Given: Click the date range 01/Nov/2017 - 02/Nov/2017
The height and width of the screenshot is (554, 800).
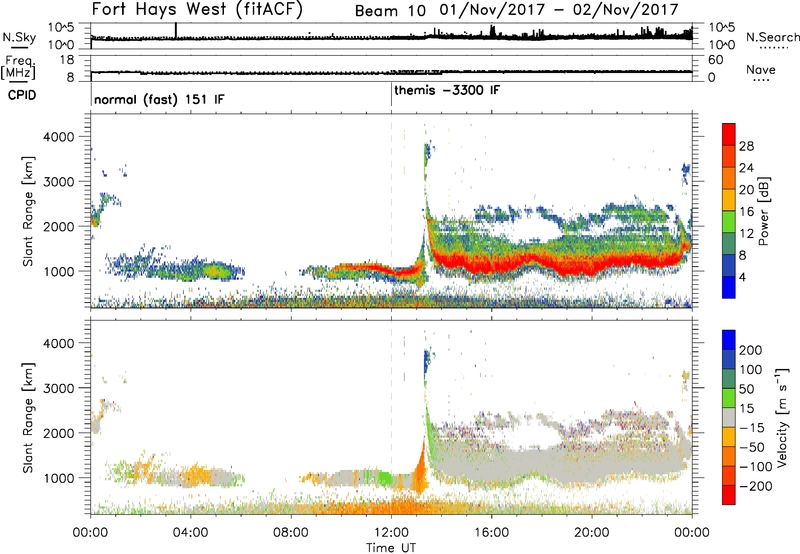Looking at the screenshot, I should (x=561, y=10).
